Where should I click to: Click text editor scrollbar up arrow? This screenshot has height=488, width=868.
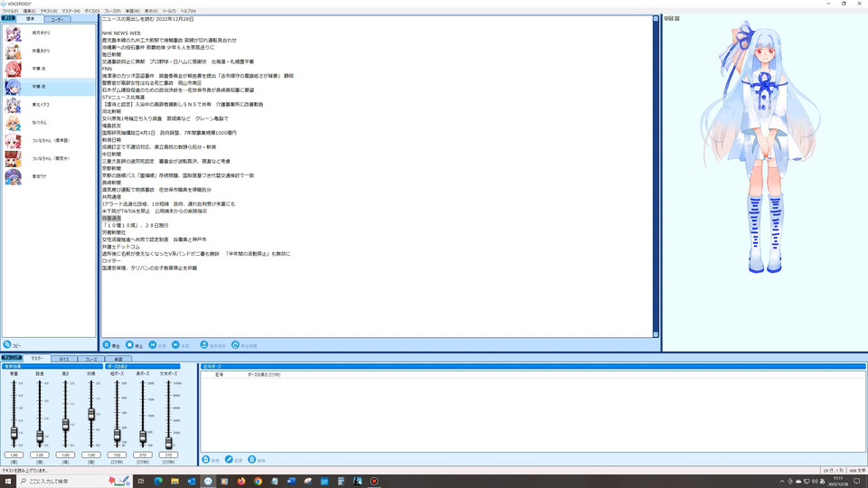click(656, 19)
